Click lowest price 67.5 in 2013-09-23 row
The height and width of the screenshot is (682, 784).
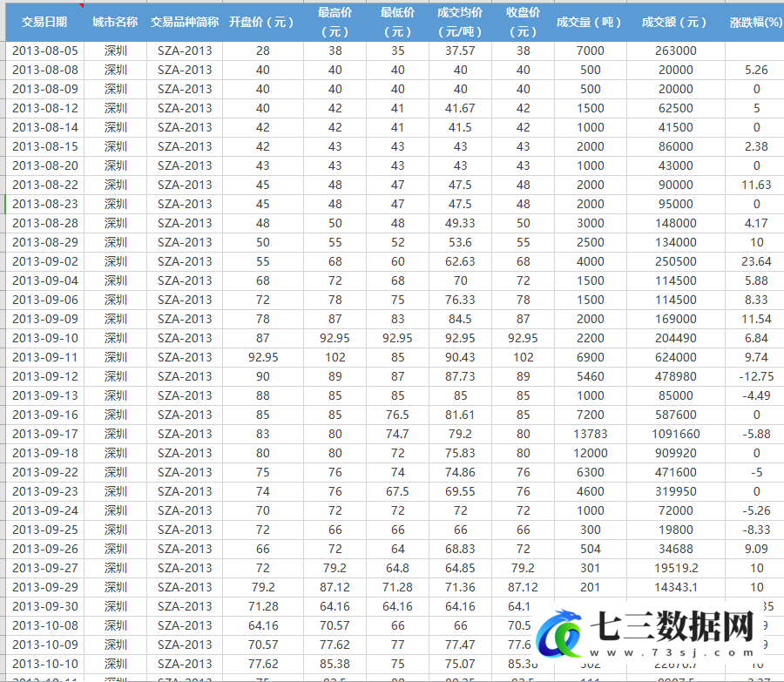click(x=397, y=491)
